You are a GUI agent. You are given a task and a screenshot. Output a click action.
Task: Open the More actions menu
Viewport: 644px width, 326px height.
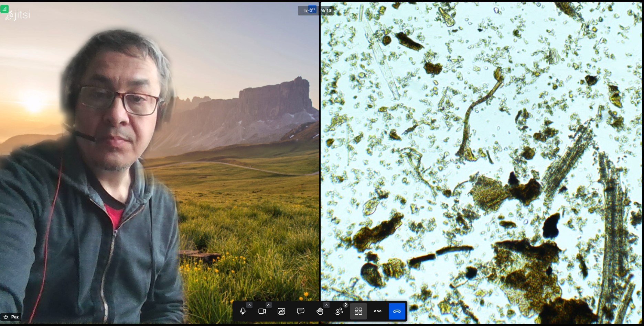click(x=377, y=311)
